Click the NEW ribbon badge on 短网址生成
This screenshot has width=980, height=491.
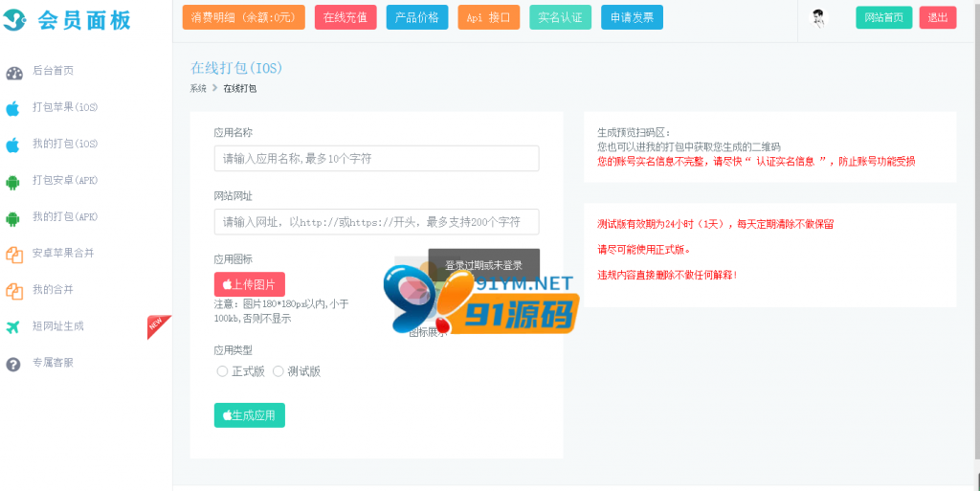[x=157, y=324]
